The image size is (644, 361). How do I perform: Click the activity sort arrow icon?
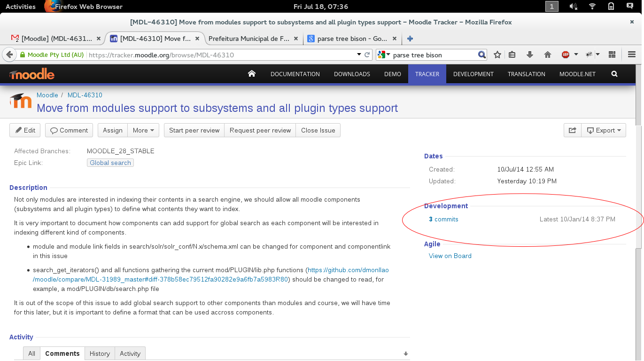pyautogui.click(x=406, y=353)
